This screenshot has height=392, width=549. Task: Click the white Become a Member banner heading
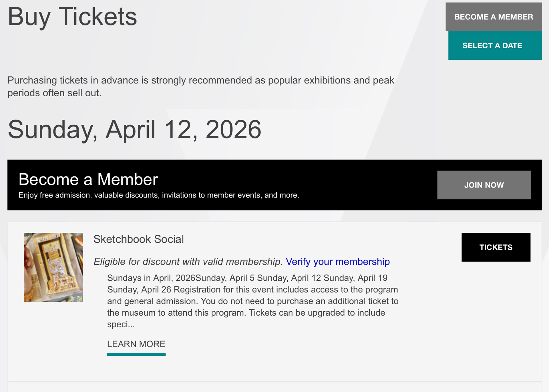click(88, 179)
